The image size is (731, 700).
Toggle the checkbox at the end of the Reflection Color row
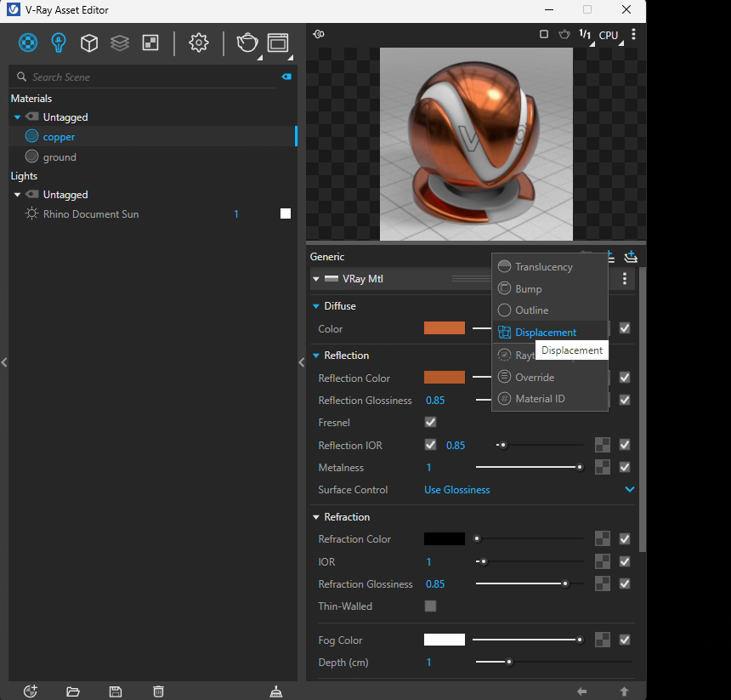click(x=625, y=378)
